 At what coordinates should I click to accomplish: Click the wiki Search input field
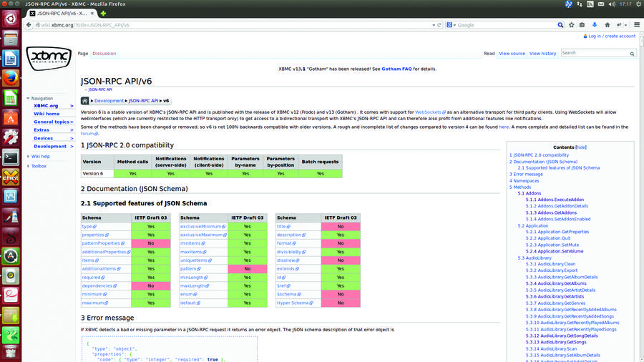594,53
